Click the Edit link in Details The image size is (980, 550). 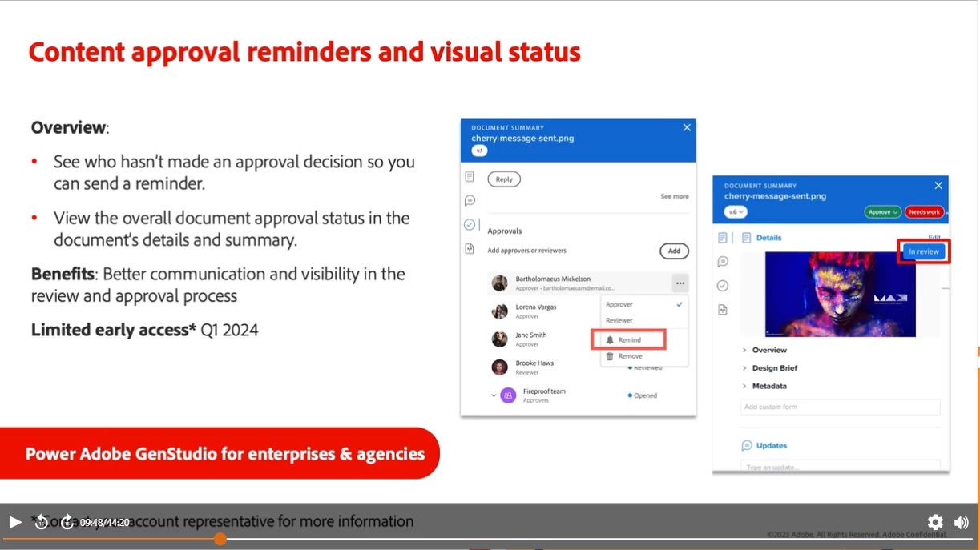click(x=934, y=238)
